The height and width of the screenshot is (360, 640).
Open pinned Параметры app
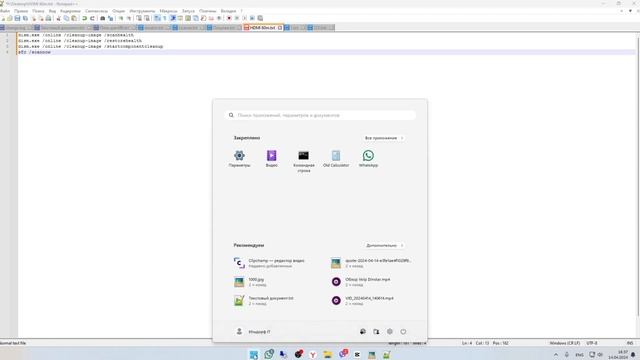[x=240, y=159]
